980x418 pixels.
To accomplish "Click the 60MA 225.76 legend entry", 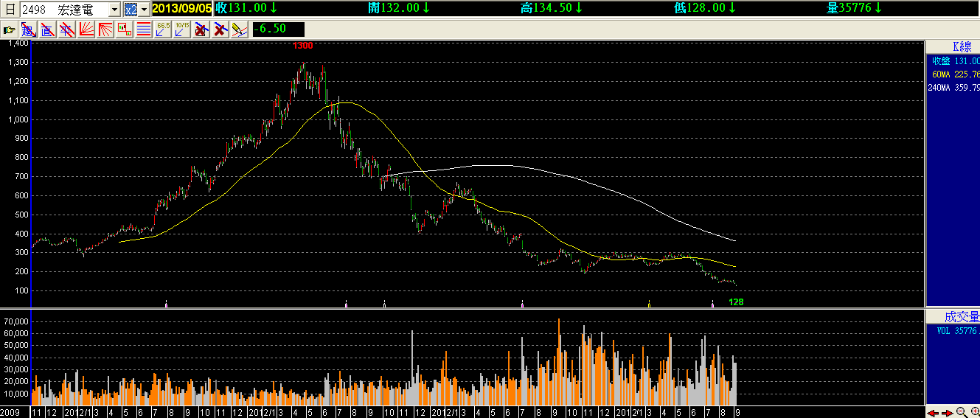I will (956, 74).
